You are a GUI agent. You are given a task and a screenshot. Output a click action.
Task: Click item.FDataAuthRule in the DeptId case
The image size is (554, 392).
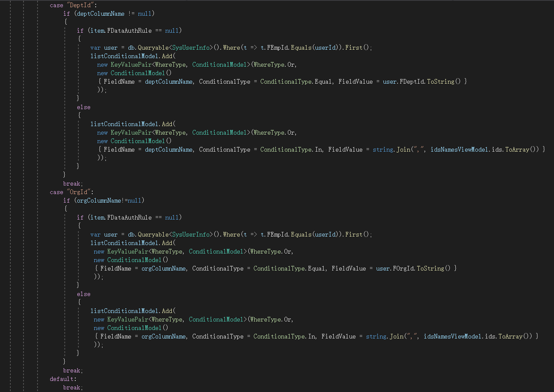(x=121, y=31)
